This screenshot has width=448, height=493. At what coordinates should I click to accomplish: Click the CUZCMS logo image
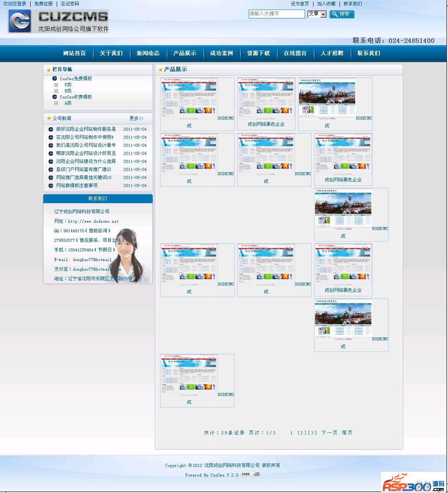(x=58, y=21)
